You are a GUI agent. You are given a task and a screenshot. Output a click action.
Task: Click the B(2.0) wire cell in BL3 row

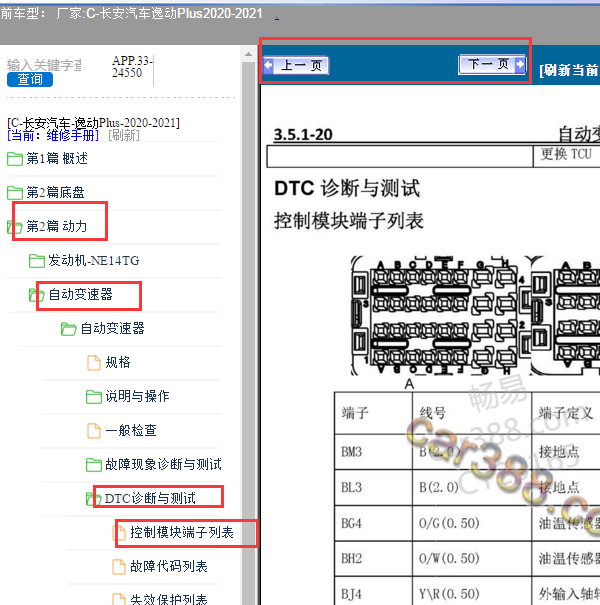point(472,488)
